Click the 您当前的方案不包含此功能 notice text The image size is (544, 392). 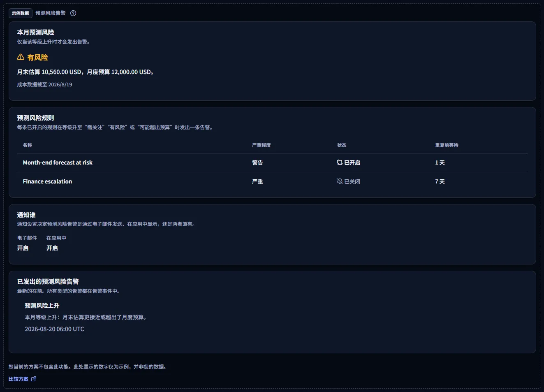[88, 366]
